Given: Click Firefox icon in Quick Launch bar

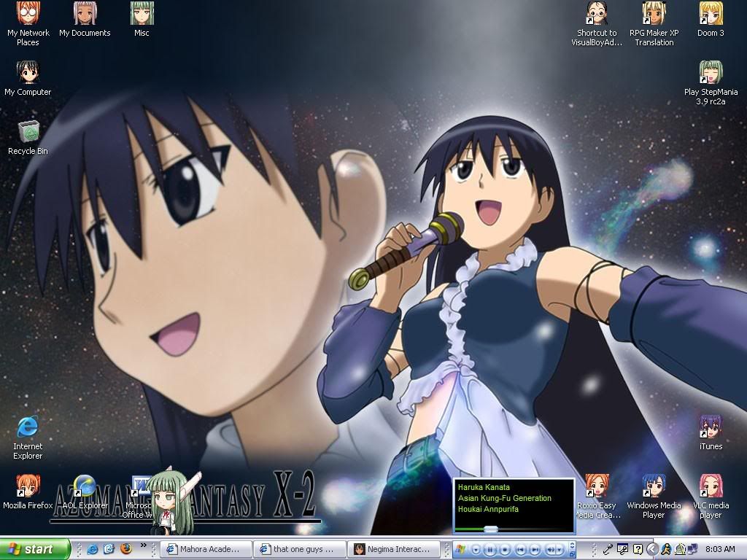Looking at the screenshot, I should click(125, 548).
